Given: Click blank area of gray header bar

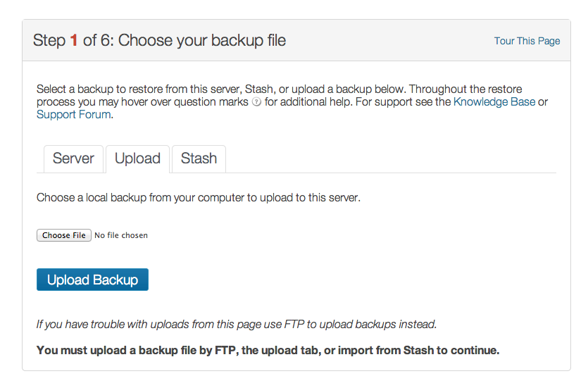Looking at the screenshot, I should click(x=390, y=40).
